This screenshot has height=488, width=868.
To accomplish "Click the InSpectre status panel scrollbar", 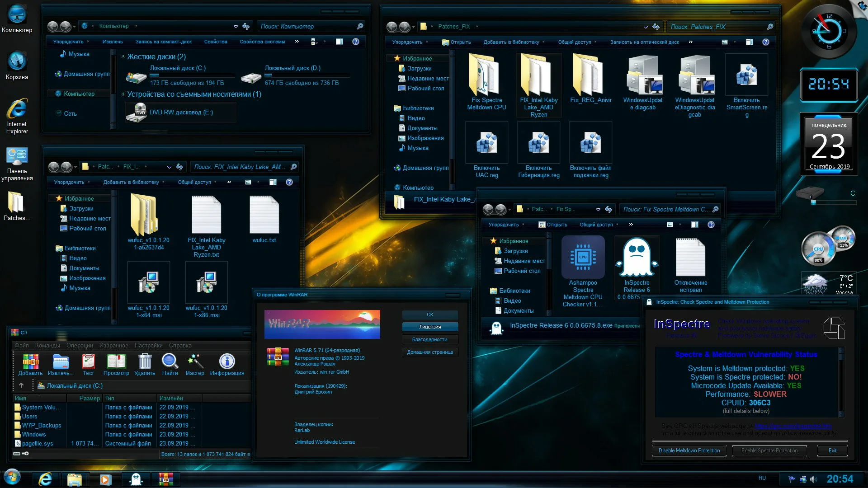I will click(x=841, y=382).
